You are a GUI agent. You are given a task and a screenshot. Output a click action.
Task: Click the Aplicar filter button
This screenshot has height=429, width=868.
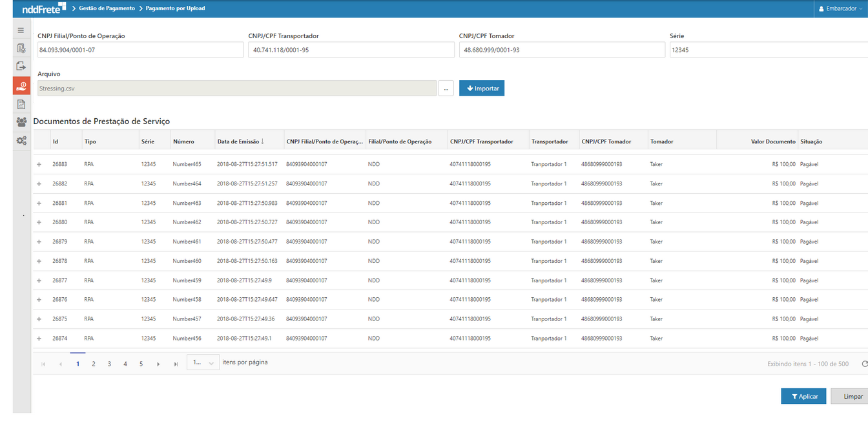coord(803,397)
